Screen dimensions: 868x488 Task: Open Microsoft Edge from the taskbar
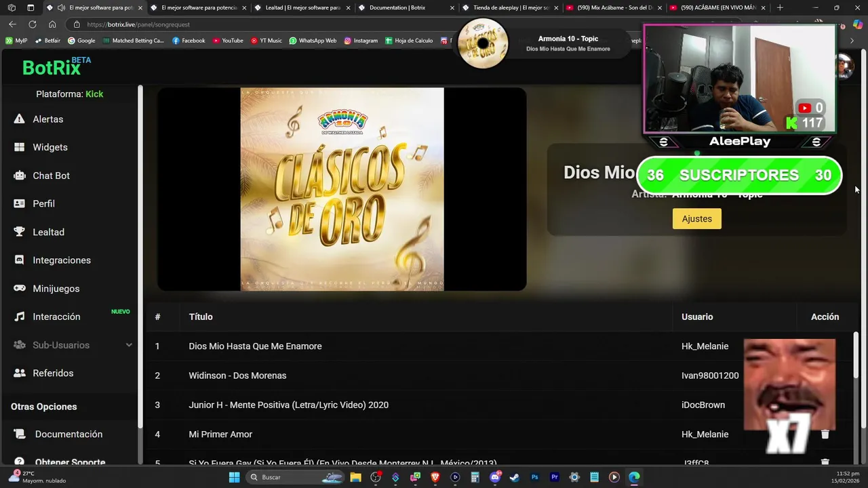coord(634,477)
